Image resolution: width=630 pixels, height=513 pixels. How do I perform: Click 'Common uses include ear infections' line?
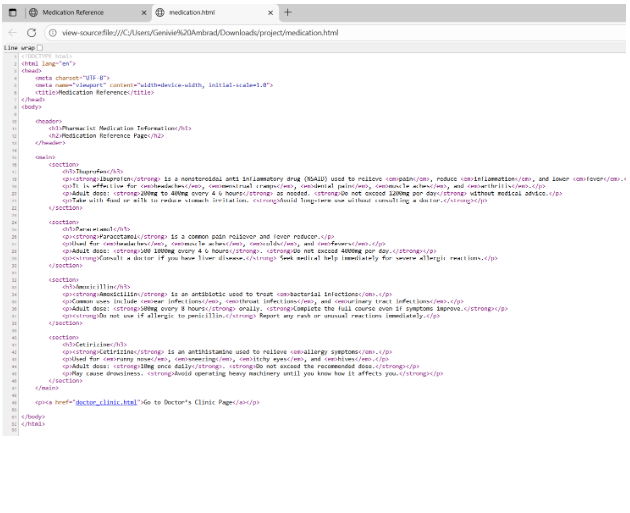point(263,301)
